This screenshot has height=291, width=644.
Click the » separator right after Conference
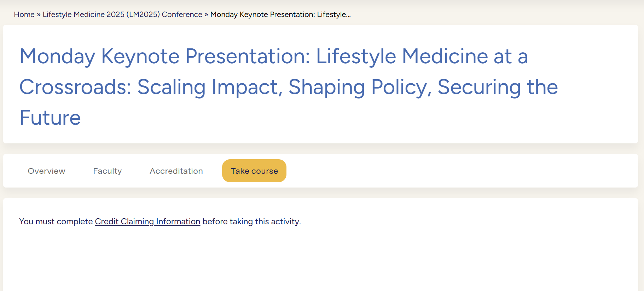(x=206, y=14)
